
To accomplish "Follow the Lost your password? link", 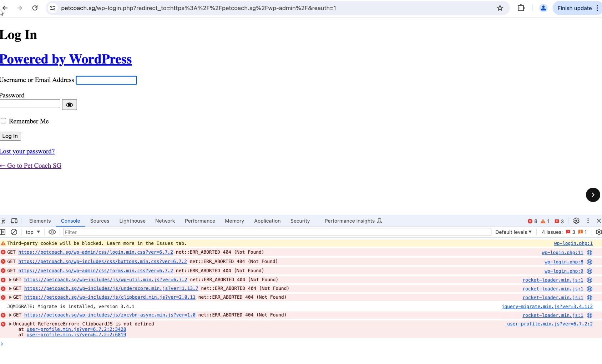I will (x=27, y=151).
